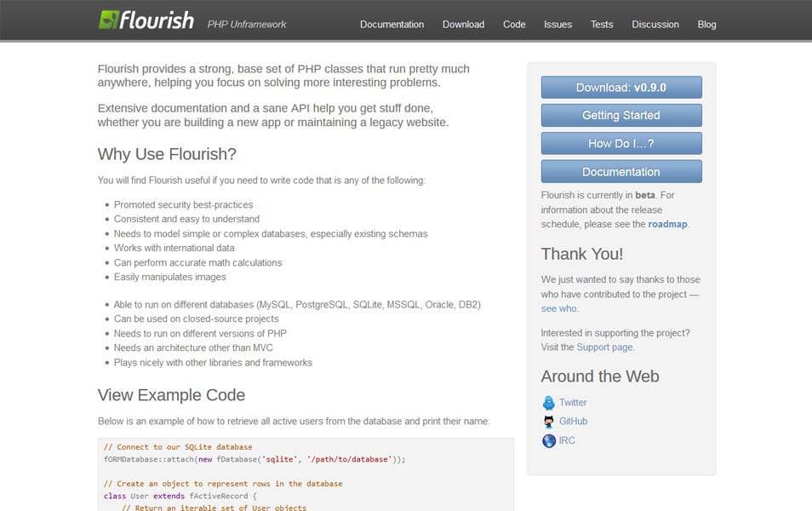Click the 'Thank You!' heading

click(582, 254)
